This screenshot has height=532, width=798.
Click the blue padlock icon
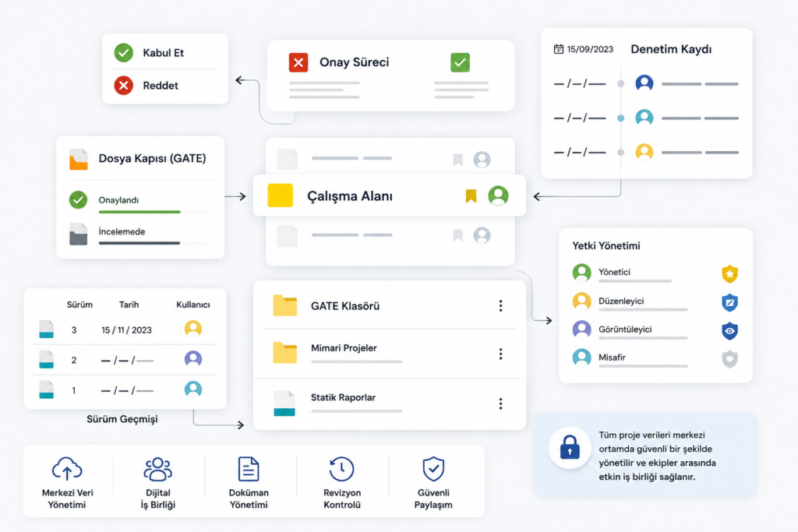coord(570,448)
